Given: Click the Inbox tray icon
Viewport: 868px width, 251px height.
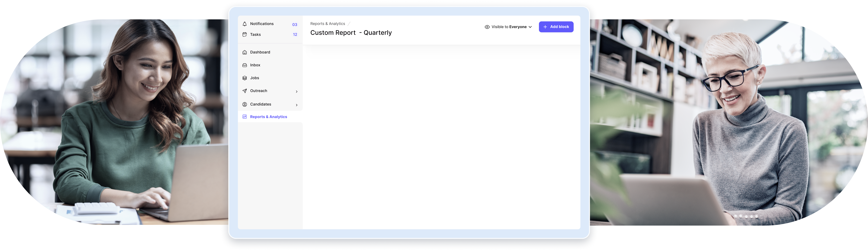Looking at the screenshot, I should [x=245, y=65].
